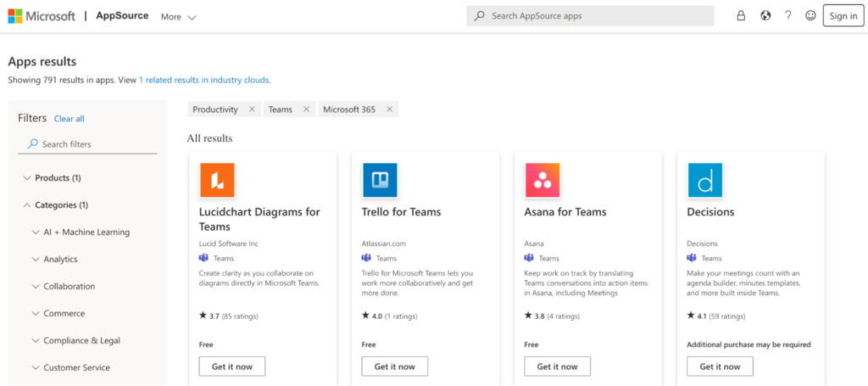Expand the Analytics category
This screenshot has width=868, height=386.
(54, 260)
